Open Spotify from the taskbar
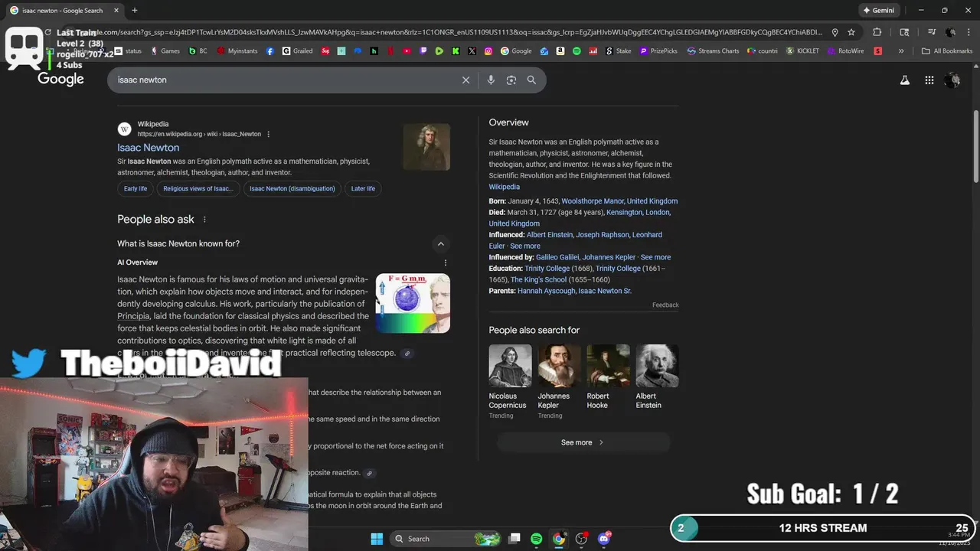 pos(537,539)
